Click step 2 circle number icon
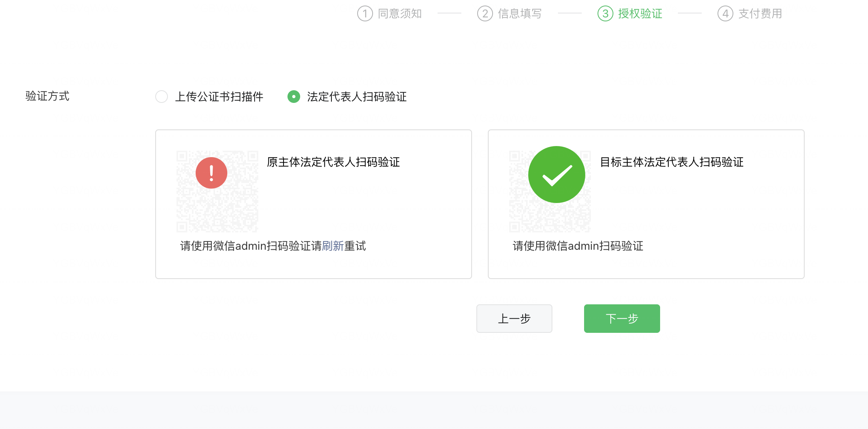This screenshot has width=868, height=429. (485, 14)
